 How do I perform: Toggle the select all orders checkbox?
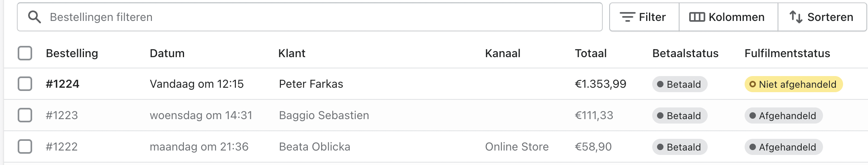click(25, 53)
